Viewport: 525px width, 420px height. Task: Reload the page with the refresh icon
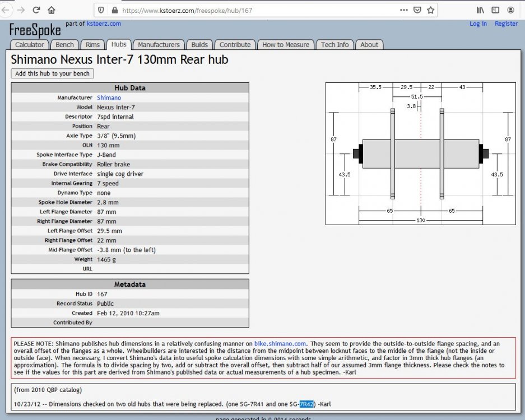pyautogui.click(x=36, y=10)
